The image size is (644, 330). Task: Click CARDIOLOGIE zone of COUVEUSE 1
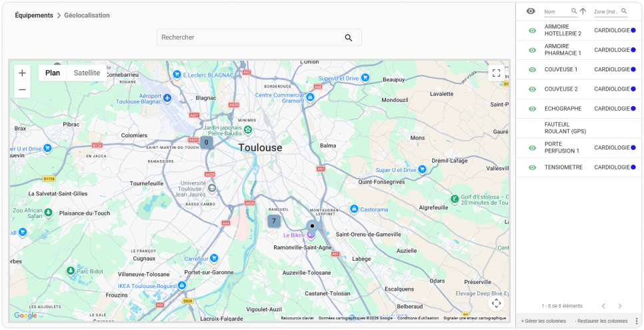(x=612, y=69)
